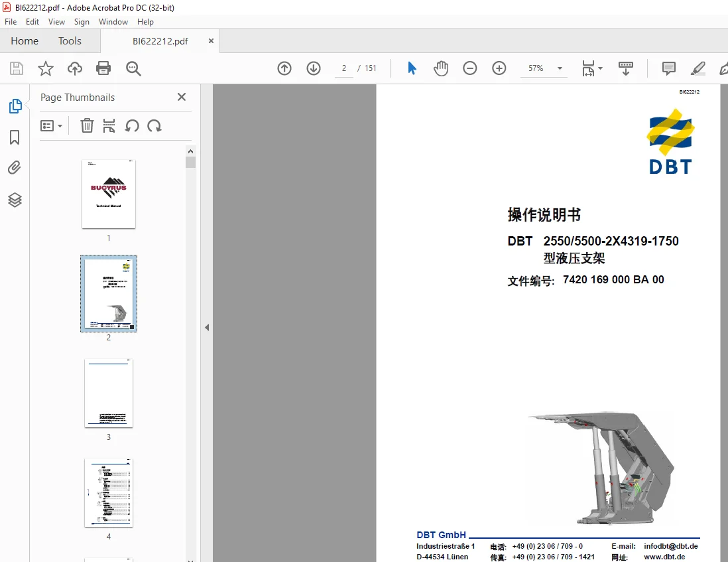This screenshot has width=728, height=562.
Task: Toggle the Bookmarks panel
Action: (x=15, y=137)
